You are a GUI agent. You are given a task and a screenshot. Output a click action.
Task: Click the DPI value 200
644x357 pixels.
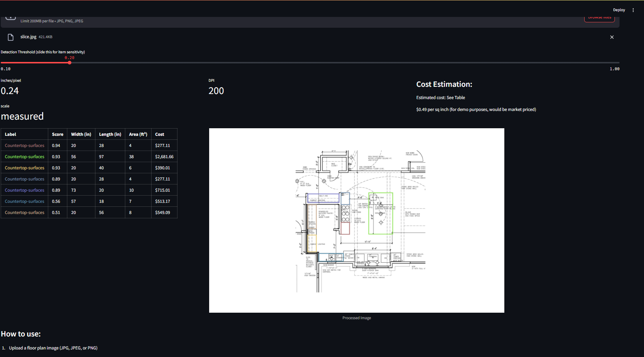[x=216, y=91]
